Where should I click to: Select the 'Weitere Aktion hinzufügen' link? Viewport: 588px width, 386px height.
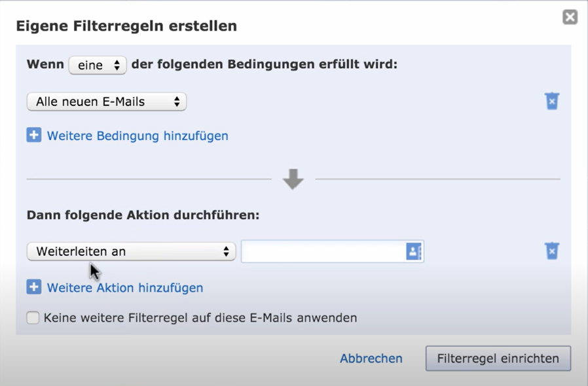tap(125, 288)
